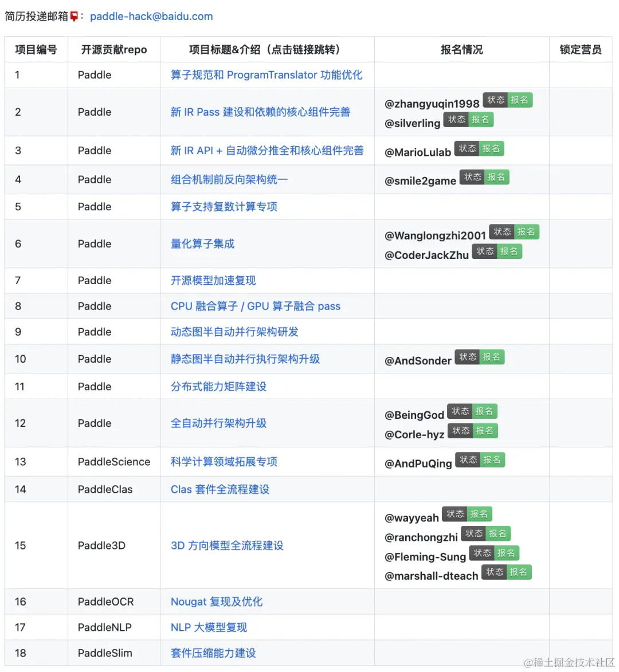Click the 状态 badge beside @Fleming-Sung

483,553
